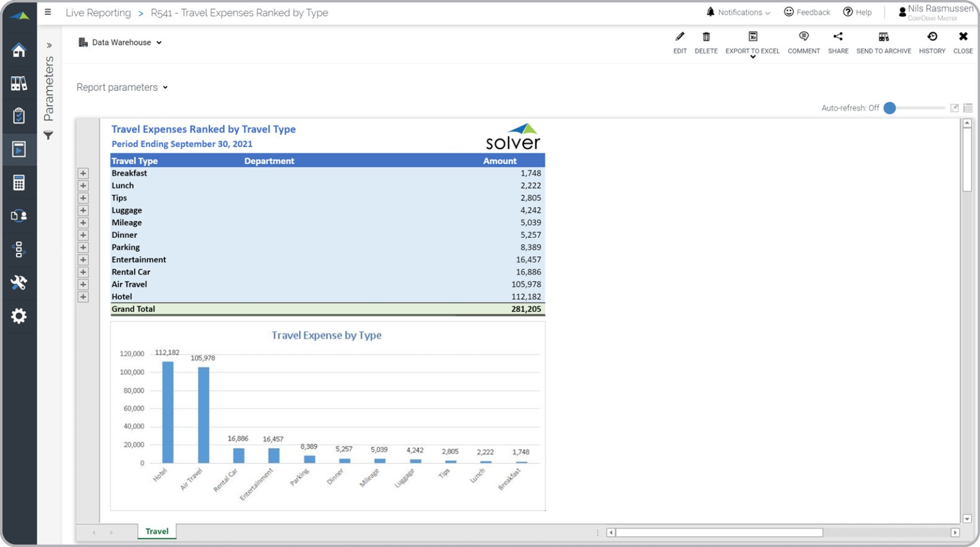The height and width of the screenshot is (547, 980).
Task: Click the filter funnel icon
Action: (x=49, y=136)
